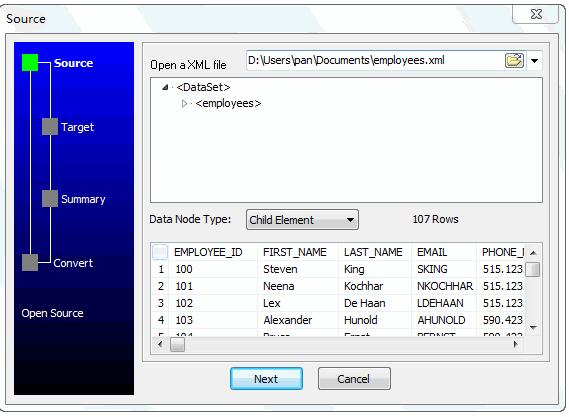Click the gray Convert step square
This screenshot has width=569, height=417.
(30, 262)
